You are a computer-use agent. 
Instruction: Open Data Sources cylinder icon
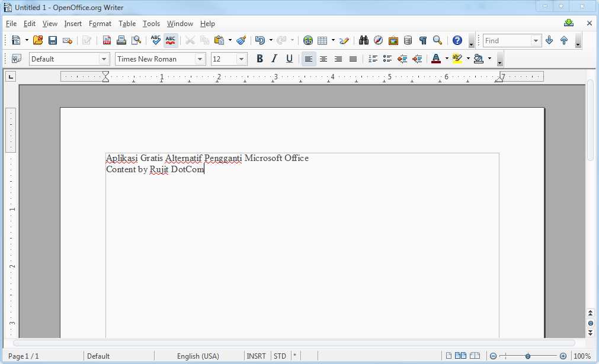click(x=408, y=40)
